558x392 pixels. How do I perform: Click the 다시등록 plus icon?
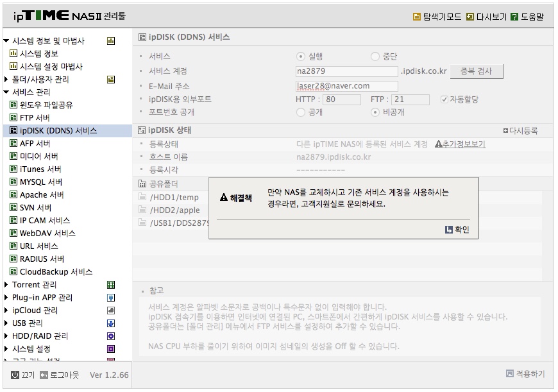(x=505, y=131)
